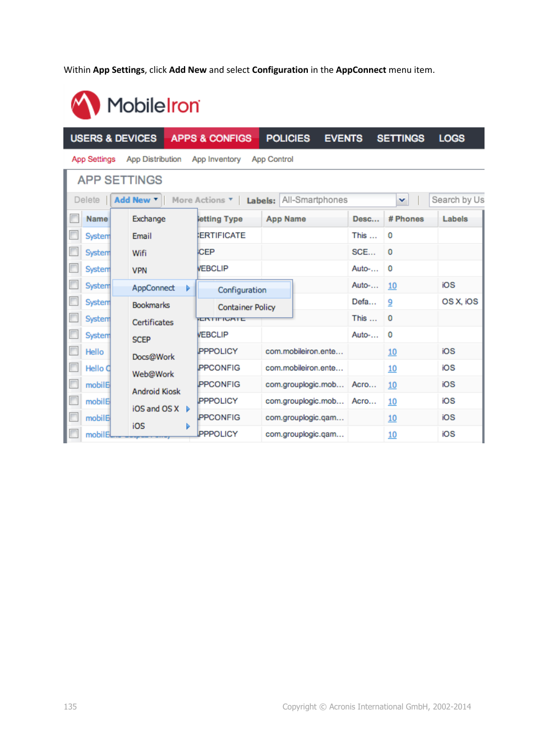Check checkbox of last mobilE row
535x756 pixels.
point(74,434)
